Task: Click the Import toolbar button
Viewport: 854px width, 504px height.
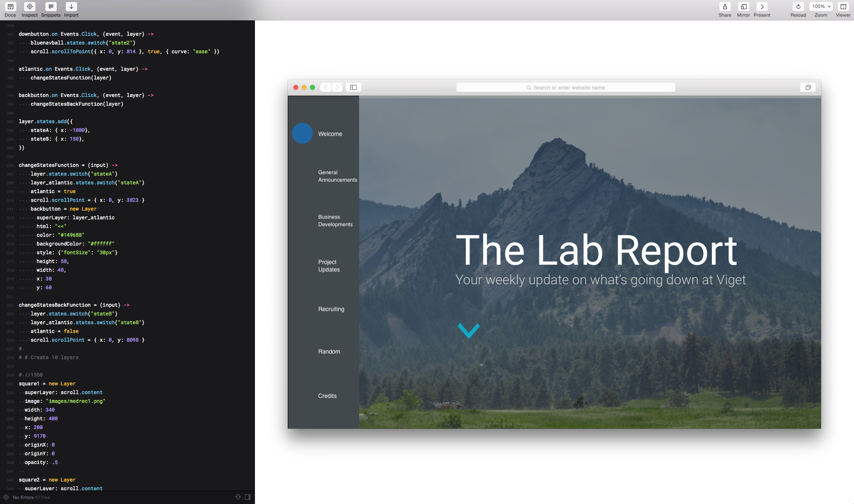Action: (71, 7)
